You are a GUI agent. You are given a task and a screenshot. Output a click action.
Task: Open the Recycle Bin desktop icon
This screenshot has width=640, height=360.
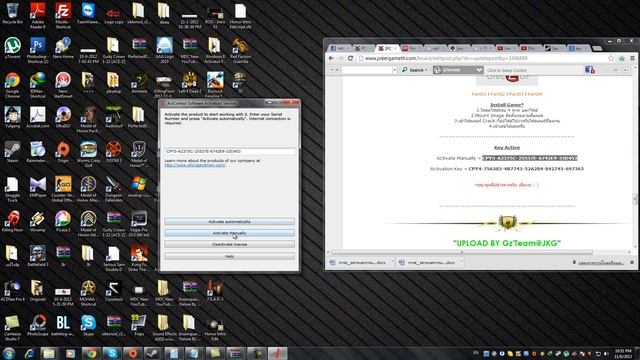[x=12, y=13]
